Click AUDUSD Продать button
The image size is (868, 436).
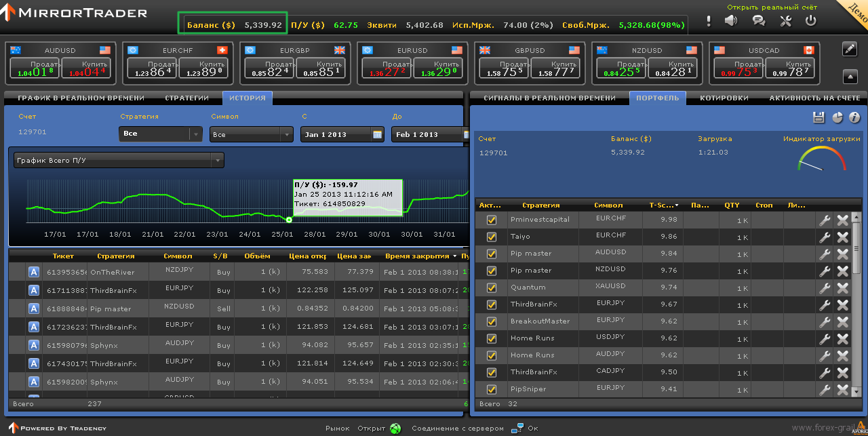(x=35, y=68)
